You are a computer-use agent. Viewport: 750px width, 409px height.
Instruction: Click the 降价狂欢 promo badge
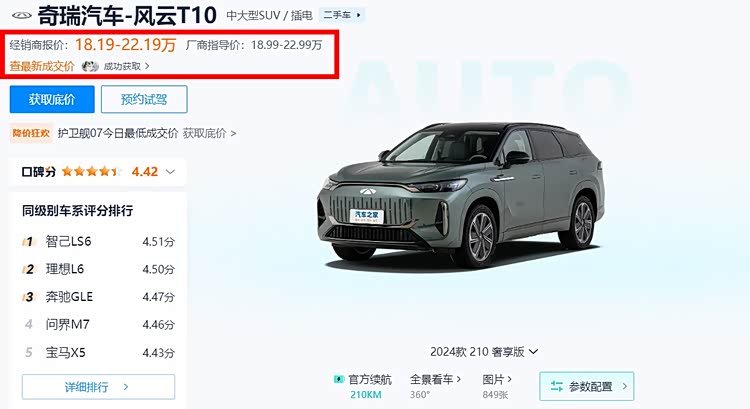(31, 133)
